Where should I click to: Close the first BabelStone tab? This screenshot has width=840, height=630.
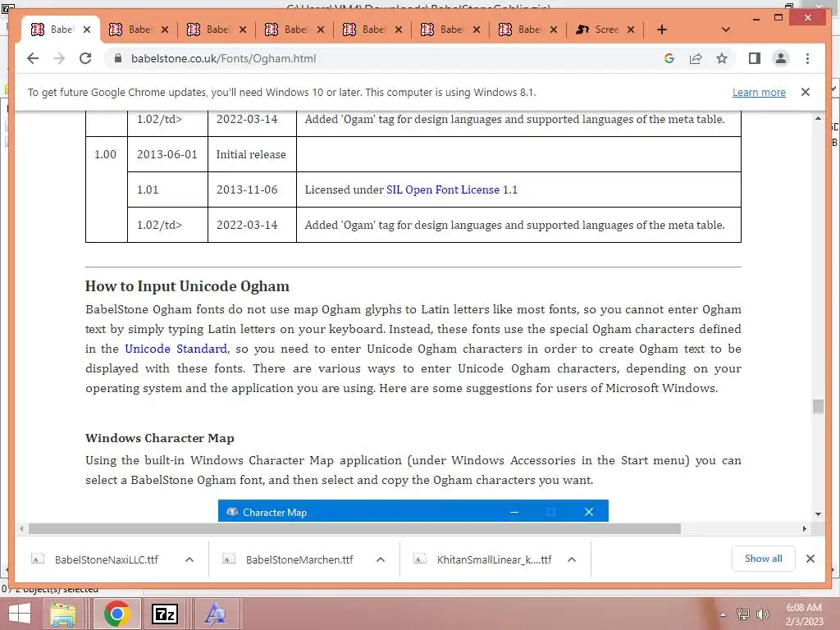(87, 30)
